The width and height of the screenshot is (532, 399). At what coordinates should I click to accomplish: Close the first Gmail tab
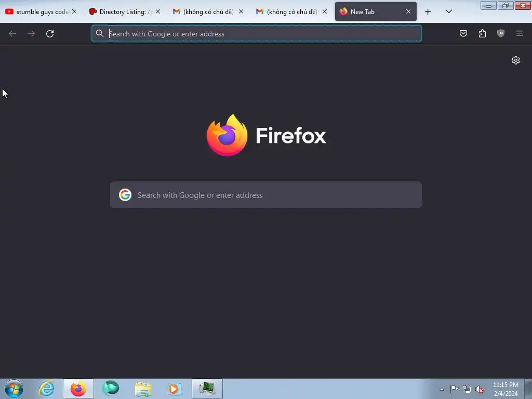point(241,11)
